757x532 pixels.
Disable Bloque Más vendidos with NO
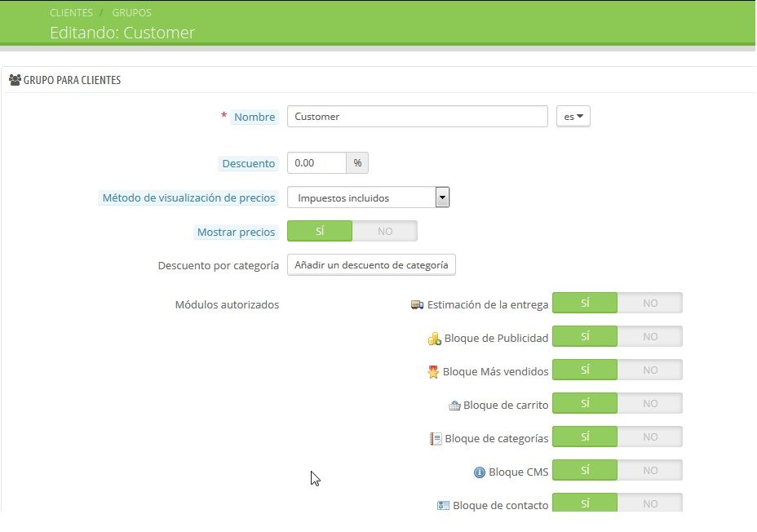(650, 370)
